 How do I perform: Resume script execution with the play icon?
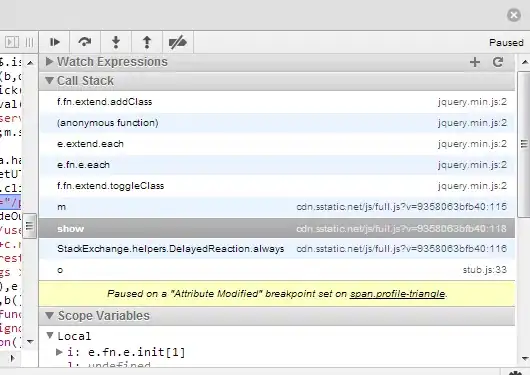click(x=54, y=42)
